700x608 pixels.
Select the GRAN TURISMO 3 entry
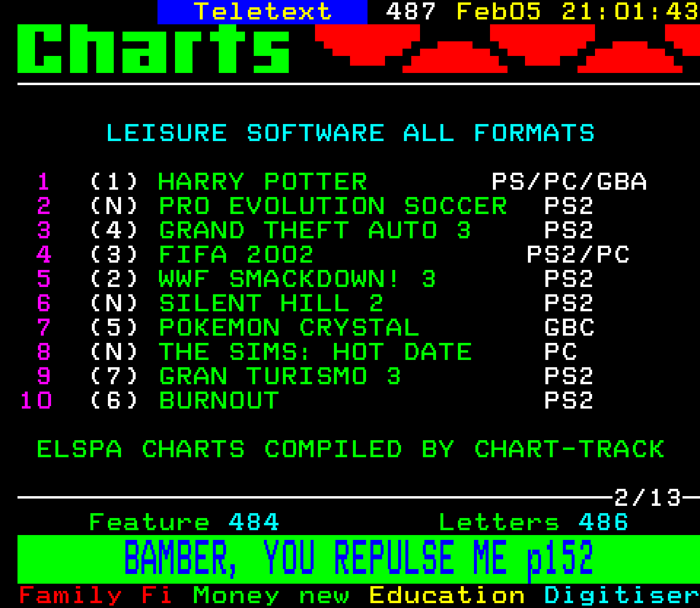click(x=280, y=376)
